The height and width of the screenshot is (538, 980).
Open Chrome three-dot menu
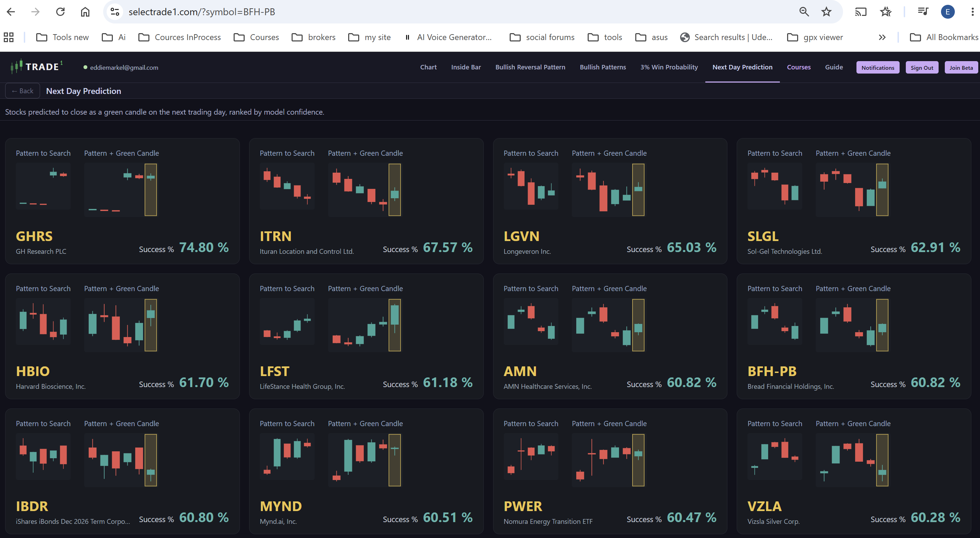pos(972,12)
